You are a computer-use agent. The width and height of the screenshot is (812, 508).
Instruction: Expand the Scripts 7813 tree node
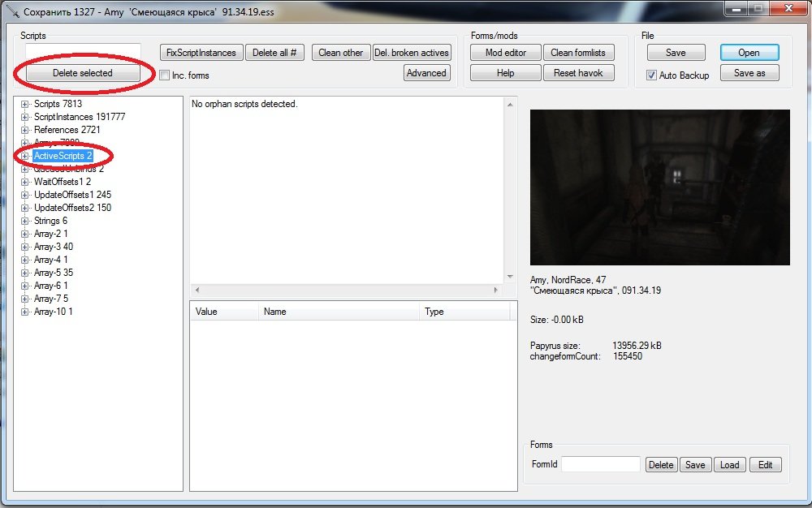tap(24, 104)
